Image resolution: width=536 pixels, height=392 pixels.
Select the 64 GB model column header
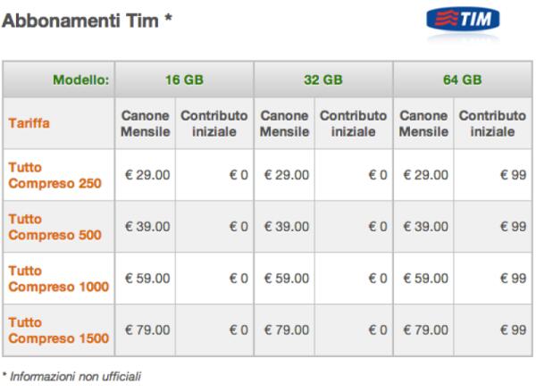click(x=463, y=79)
